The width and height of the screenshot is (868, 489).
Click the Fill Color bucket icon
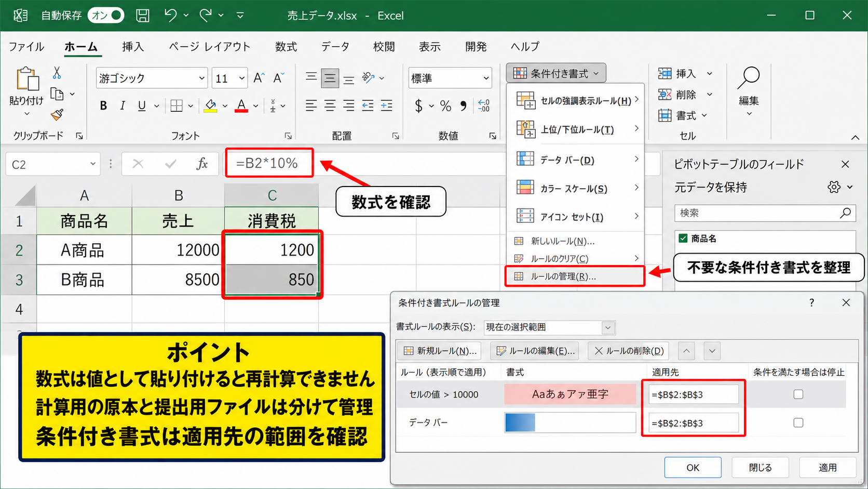(x=210, y=106)
